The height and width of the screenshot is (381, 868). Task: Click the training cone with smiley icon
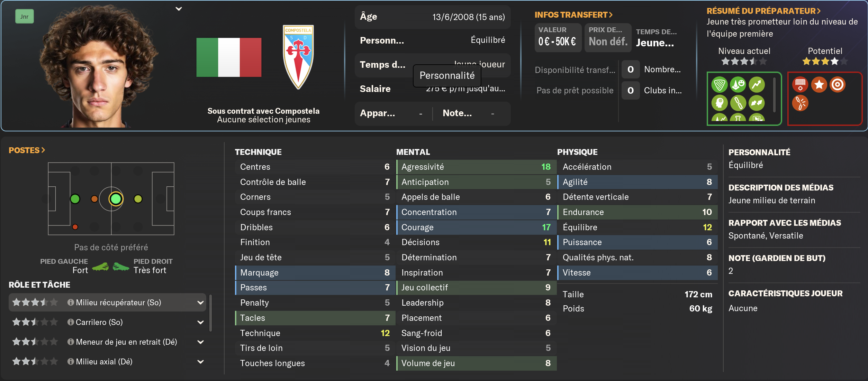click(x=738, y=85)
